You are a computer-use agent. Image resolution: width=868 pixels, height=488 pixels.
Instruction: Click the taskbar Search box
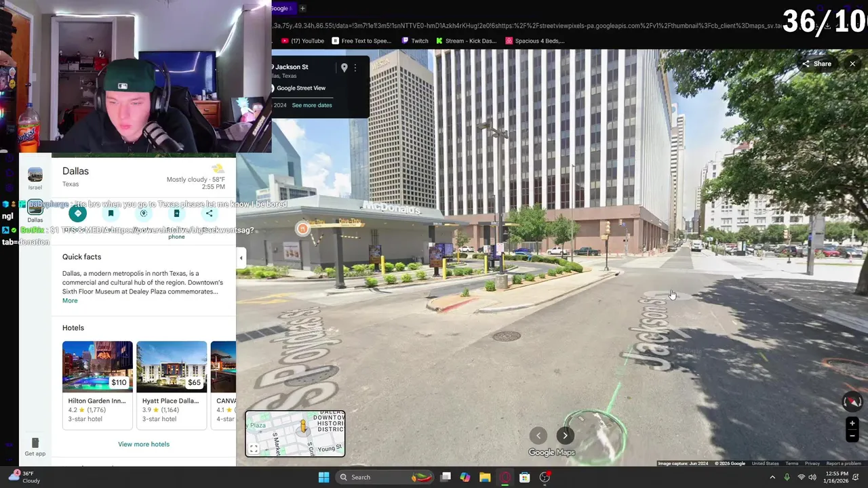[x=384, y=477]
